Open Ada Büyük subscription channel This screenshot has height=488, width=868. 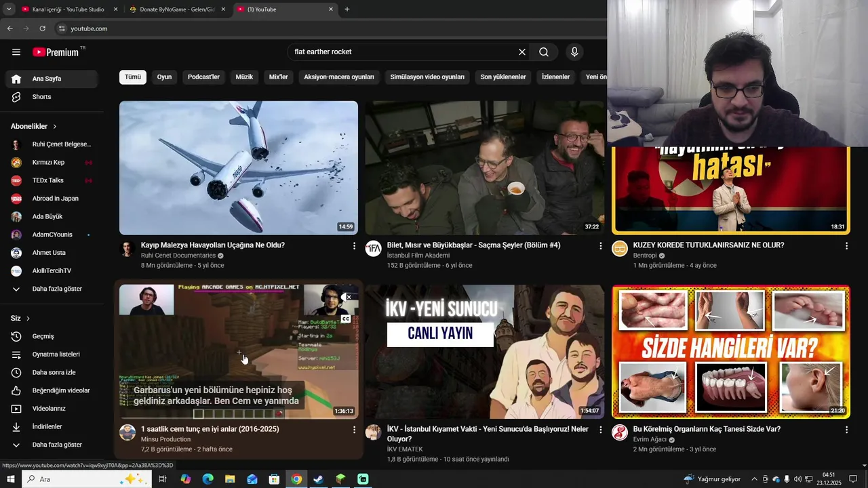(x=52, y=217)
